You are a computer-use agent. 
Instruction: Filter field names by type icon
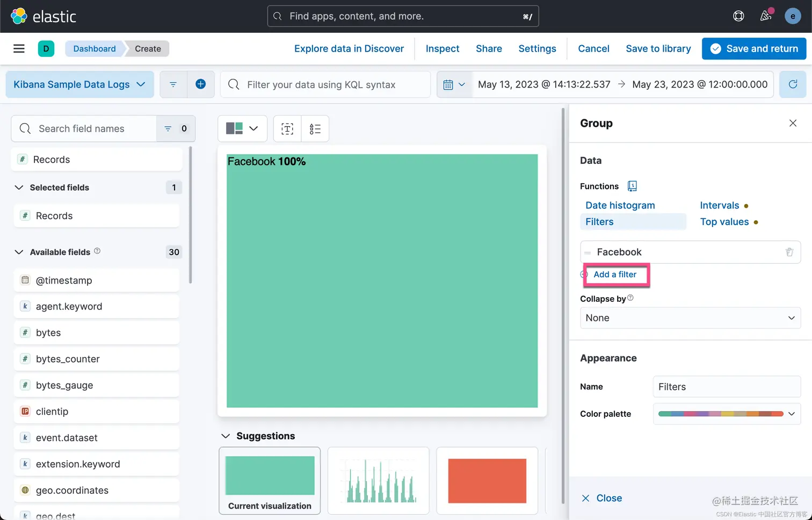(176, 128)
